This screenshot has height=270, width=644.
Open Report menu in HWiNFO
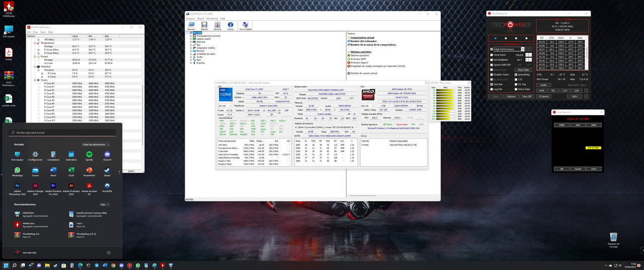click(x=200, y=19)
